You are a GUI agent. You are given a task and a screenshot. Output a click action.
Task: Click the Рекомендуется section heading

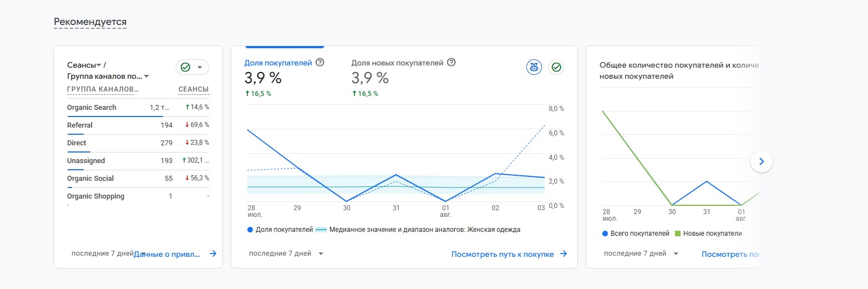click(x=90, y=22)
